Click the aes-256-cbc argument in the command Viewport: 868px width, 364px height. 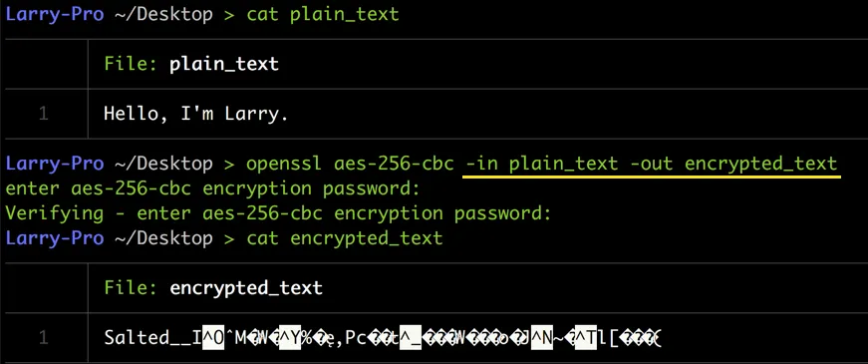(x=395, y=164)
